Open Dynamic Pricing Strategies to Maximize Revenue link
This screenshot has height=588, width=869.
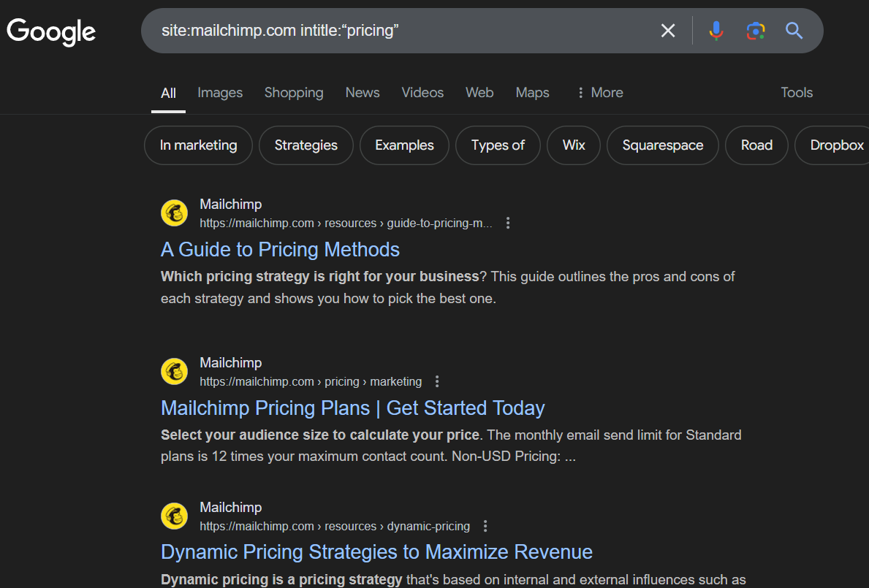coord(376,552)
